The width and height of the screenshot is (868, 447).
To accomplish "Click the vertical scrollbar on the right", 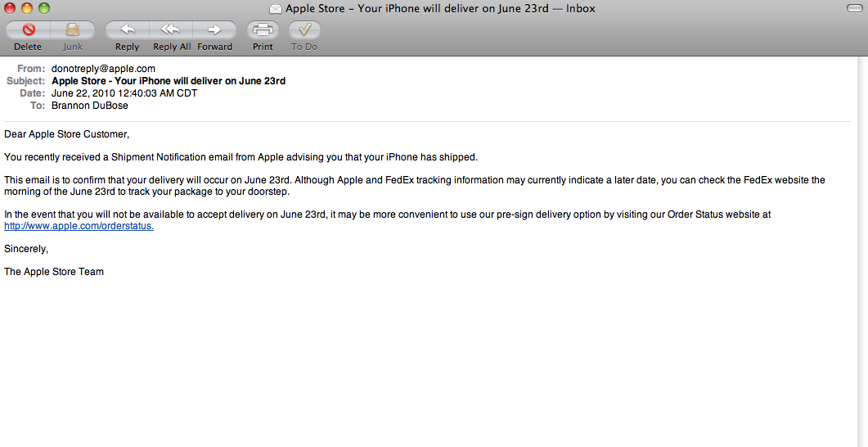I will click(863, 251).
